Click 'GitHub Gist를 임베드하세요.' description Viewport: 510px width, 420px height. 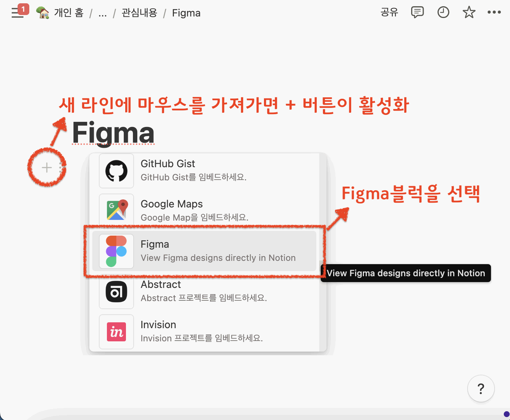tap(194, 177)
